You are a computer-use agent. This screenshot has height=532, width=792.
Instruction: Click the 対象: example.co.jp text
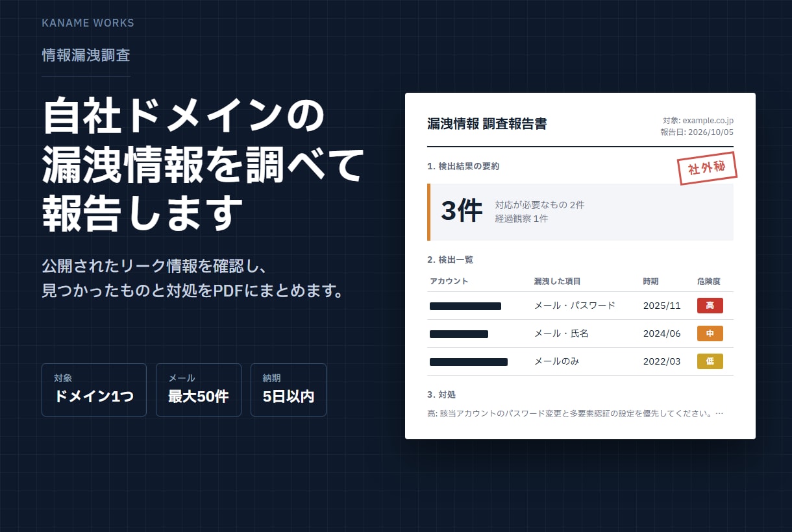698,121
